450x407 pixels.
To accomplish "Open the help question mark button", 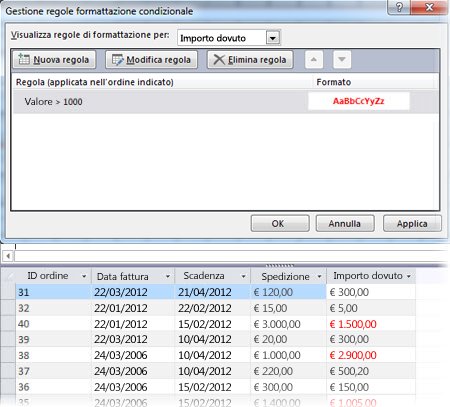I will [x=399, y=7].
